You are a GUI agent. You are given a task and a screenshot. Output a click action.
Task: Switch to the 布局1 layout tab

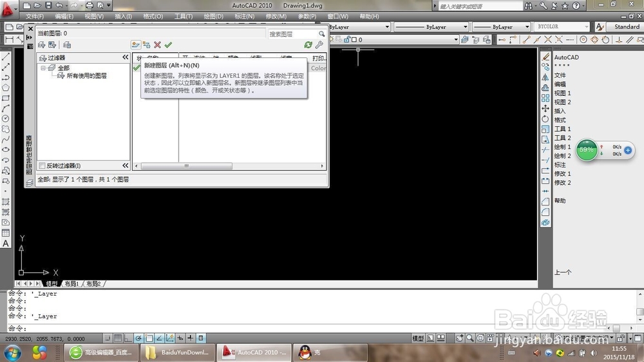pyautogui.click(x=71, y=284)
